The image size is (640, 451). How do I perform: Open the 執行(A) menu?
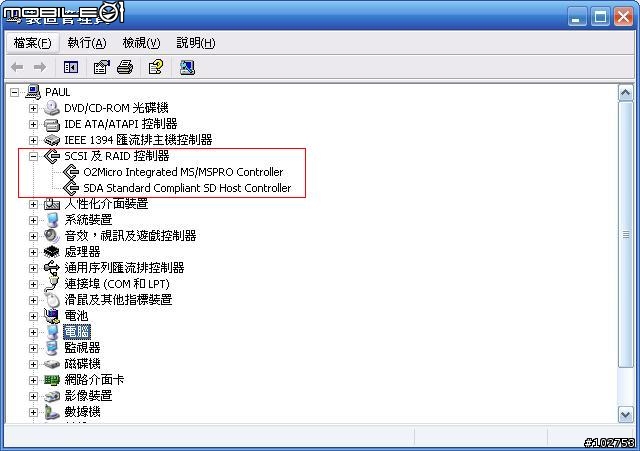(x=87, y=43)
